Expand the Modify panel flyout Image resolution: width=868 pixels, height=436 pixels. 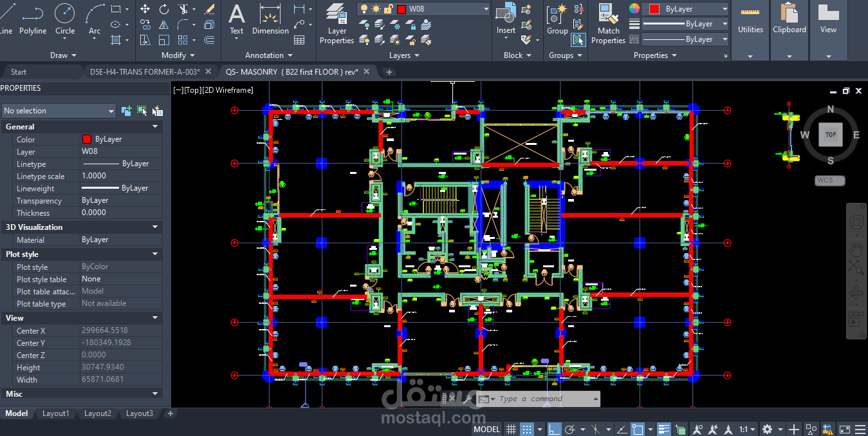pos(178,55)
